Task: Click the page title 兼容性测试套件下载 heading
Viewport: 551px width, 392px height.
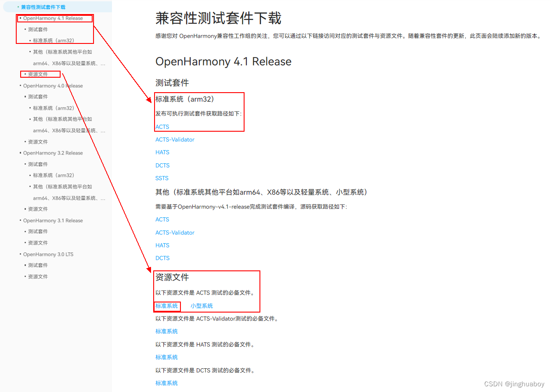Action: click(x=218, y=18)
